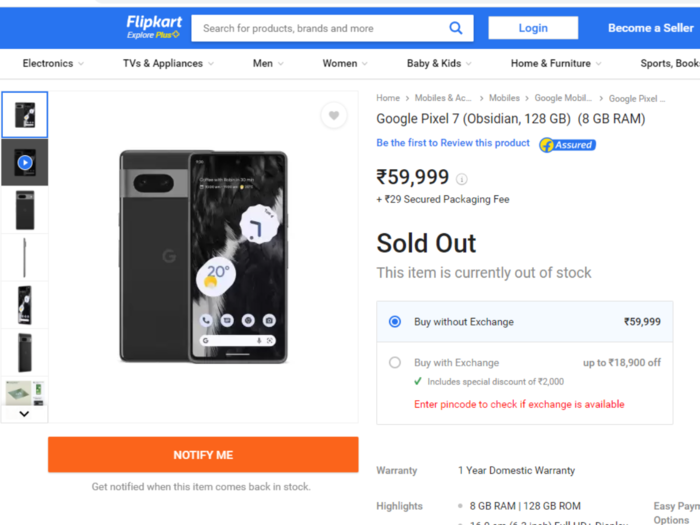This screenshot has height=525, width=700.
Task: Open the Home & Furniture dropdown
Action: (x=556, y=63)
